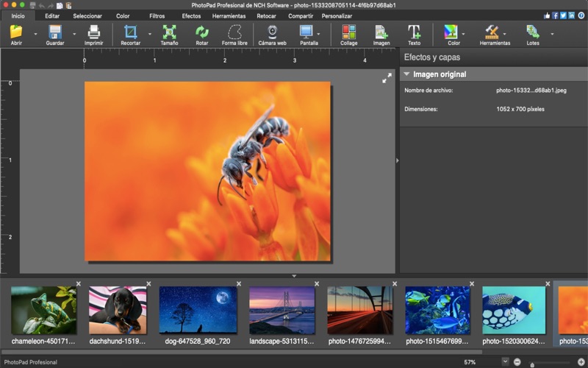The width and height of the screenshot is (588, 368).
Task: Collapse the Imagen original section
Action: 406,74
